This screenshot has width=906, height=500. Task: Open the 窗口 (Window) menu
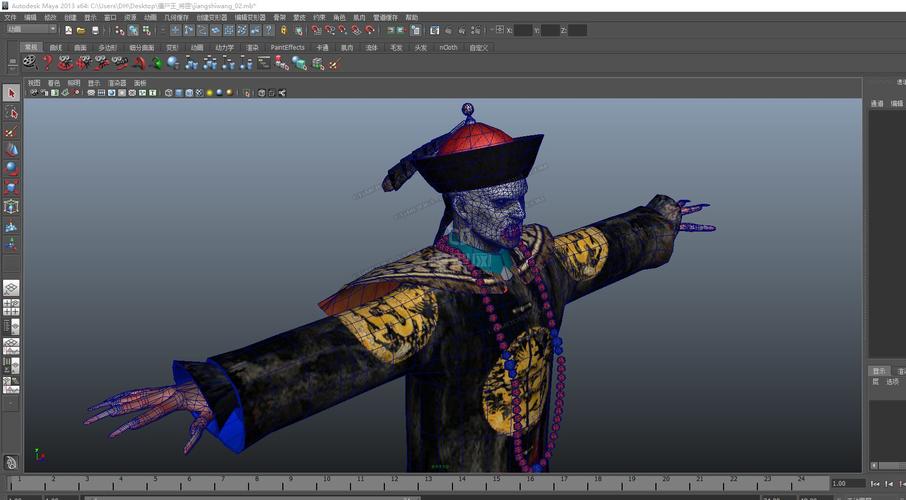(x=110, y=17)
